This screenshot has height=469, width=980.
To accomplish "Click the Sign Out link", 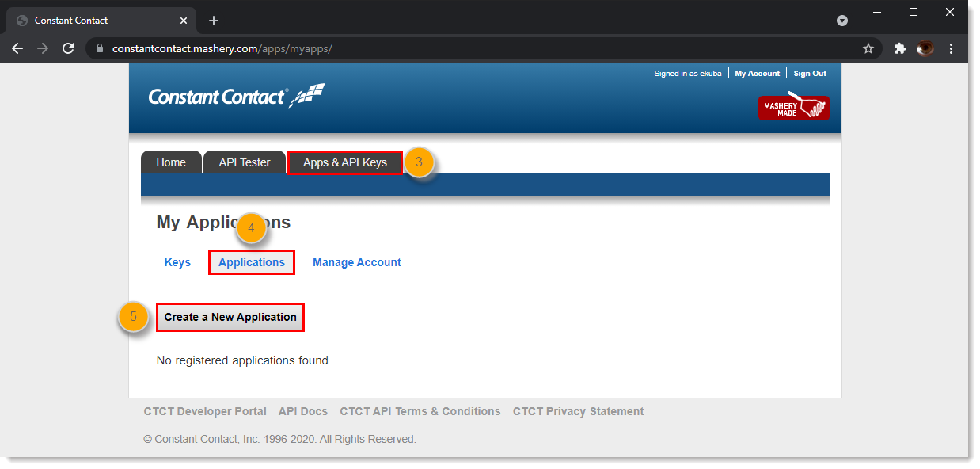I will point(810,74).
